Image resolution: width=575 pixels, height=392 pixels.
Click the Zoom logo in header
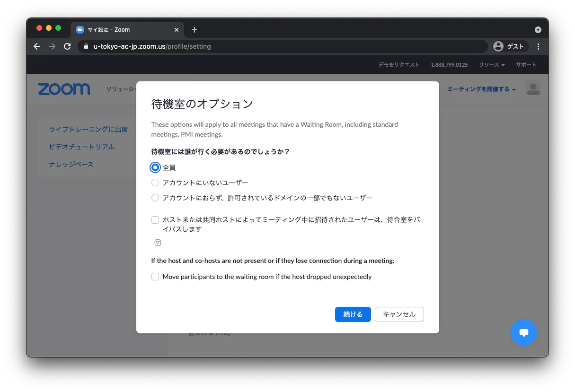coord(64,89)
